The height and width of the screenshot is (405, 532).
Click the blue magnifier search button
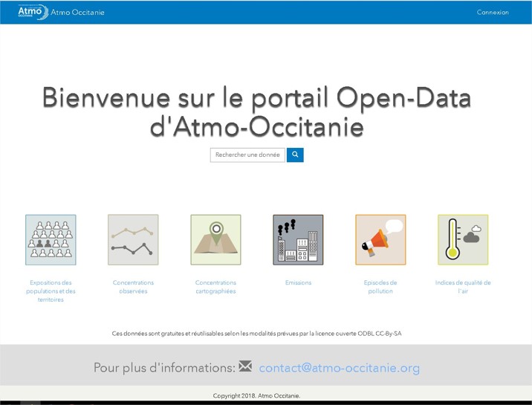point(295,155)
